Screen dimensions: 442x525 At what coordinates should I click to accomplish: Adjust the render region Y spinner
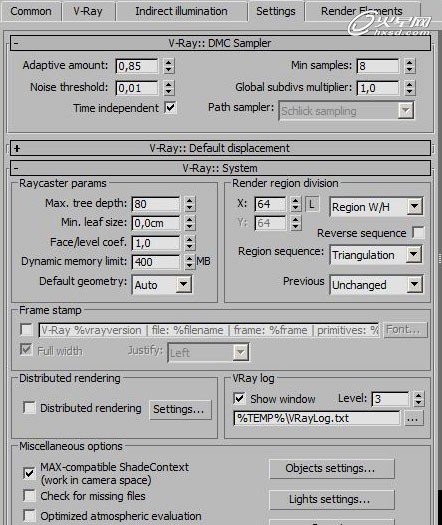[x=295, y=223]
